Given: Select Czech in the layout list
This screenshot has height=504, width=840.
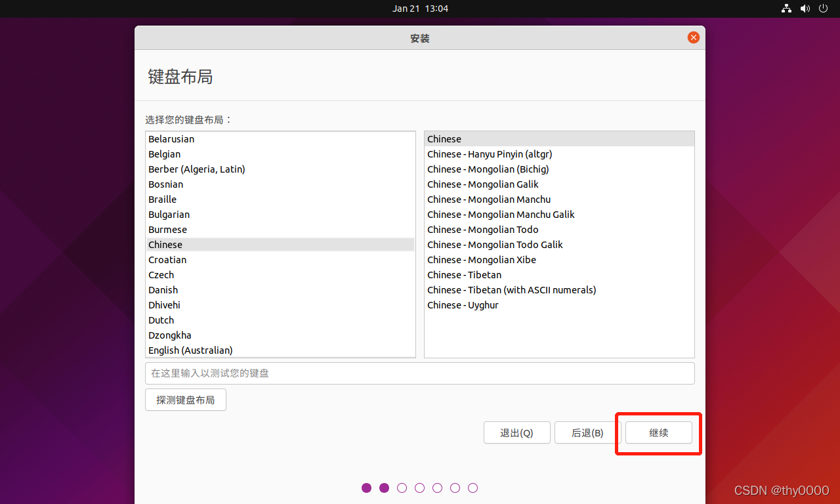Looking at the screenshot, I should (x=281, y=275).
